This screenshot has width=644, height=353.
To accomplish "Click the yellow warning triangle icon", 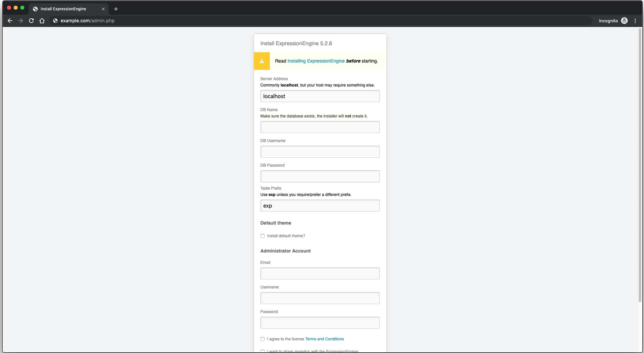I will (x=262, y=61).
